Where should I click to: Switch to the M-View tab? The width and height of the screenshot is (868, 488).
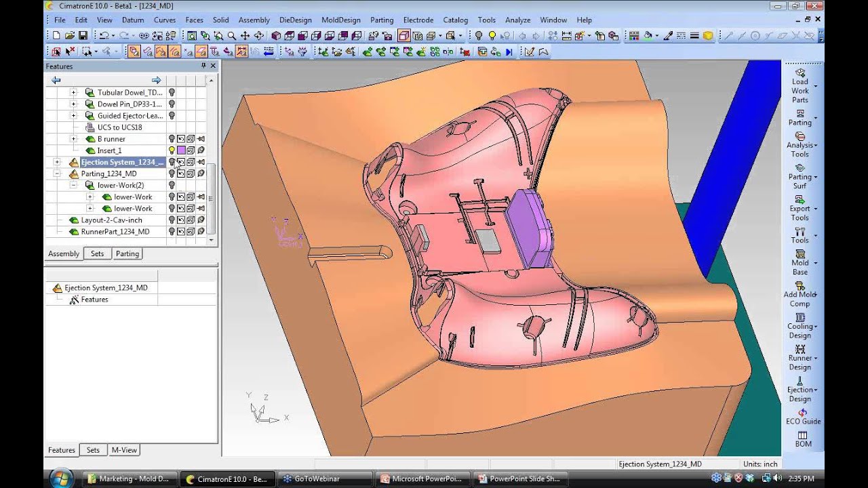coord(124,450)
